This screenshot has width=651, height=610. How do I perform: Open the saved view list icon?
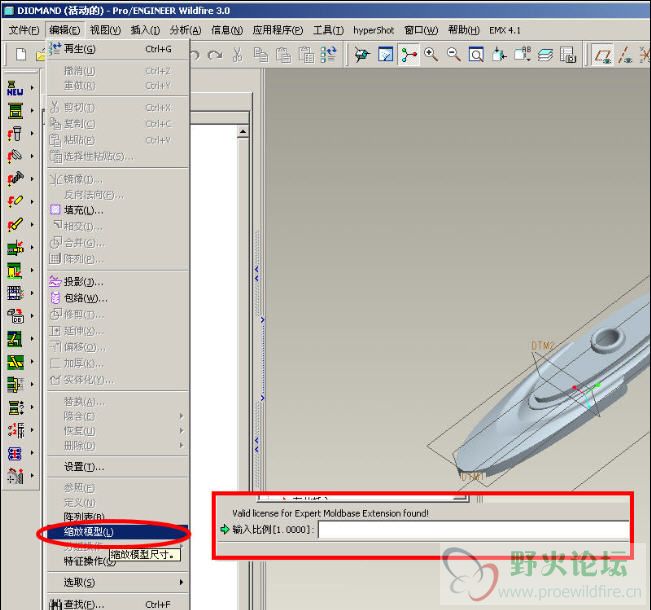click(522, 54)
